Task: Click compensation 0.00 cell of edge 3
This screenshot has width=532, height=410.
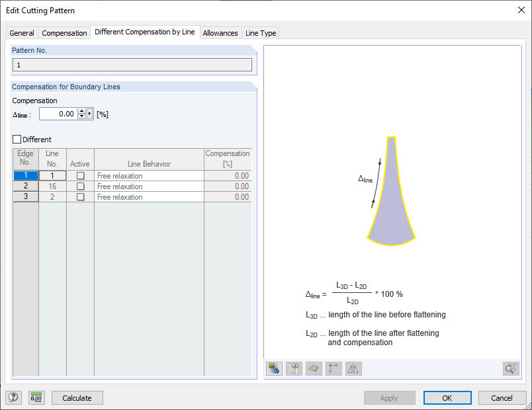Action: [x=228, y=196]
